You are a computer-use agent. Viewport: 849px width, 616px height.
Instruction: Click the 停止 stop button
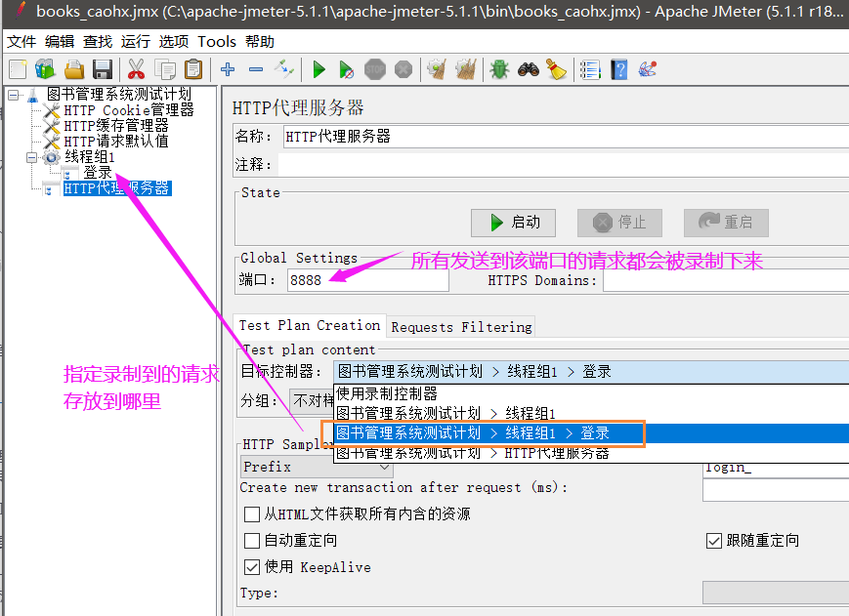[x=620, y=223]
